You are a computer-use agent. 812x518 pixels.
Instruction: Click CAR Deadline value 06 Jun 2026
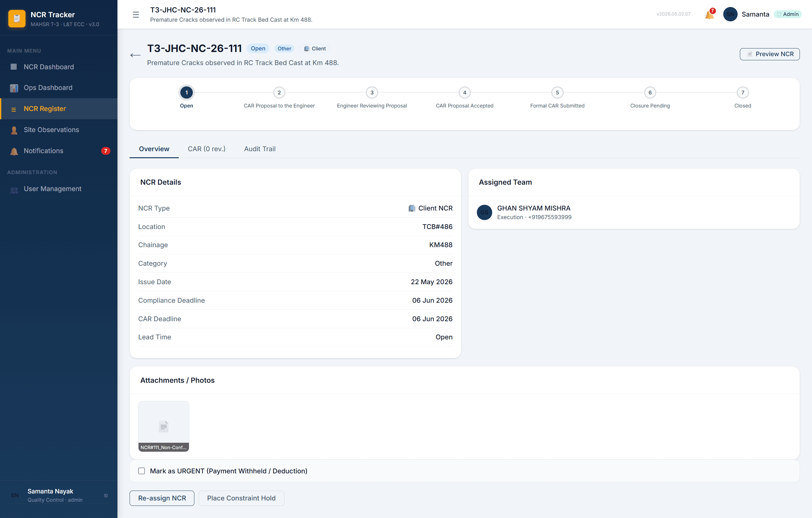point(432,319)
